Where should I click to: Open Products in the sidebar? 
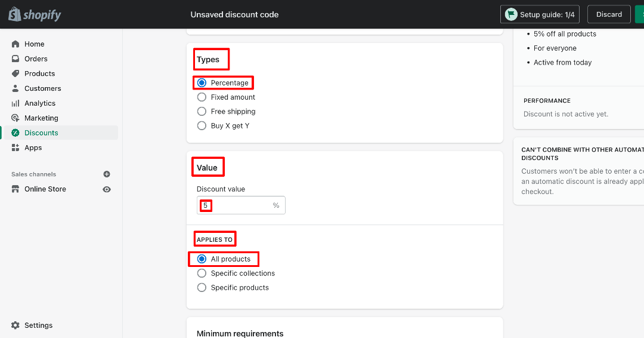click(40, 73)
